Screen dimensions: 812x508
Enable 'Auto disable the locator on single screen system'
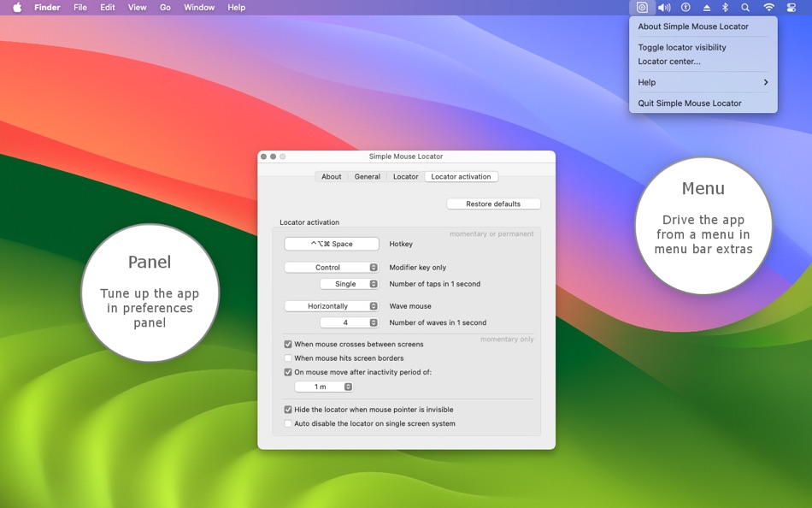(288, 423)
